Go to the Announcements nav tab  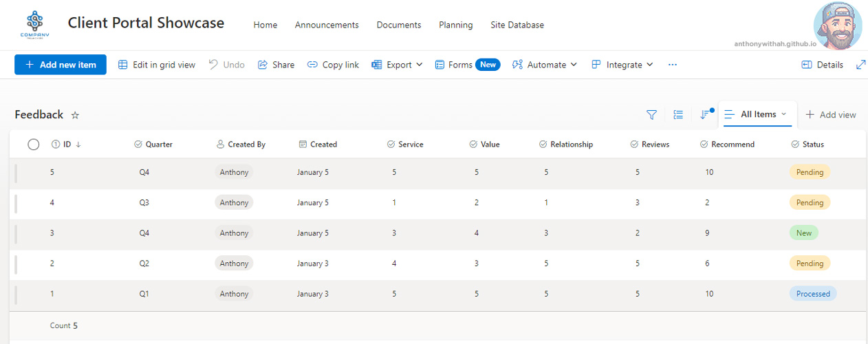tap(327, 25)
